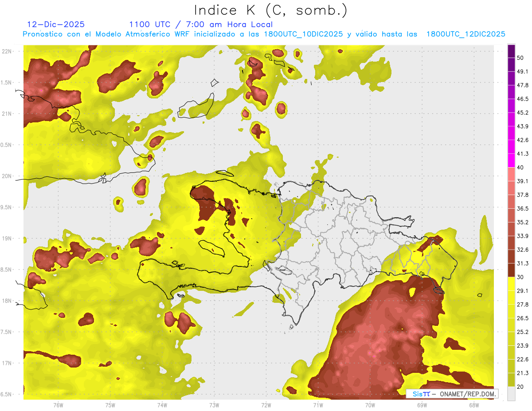Viewport: 532px width, 411px height.
Task: Click the dark purple swatch topping the color bar
Action: point(511,51)
